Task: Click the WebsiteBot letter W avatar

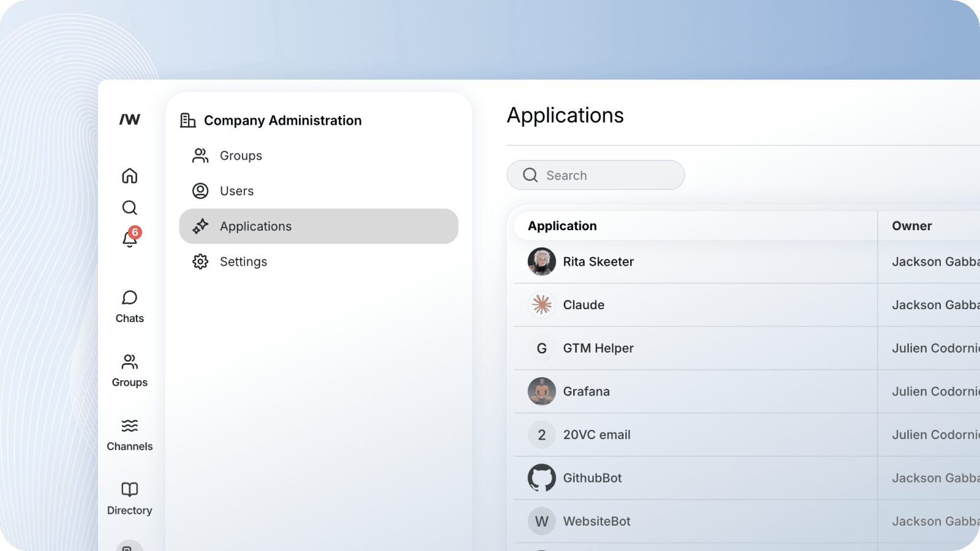Action: pos(541,522)
